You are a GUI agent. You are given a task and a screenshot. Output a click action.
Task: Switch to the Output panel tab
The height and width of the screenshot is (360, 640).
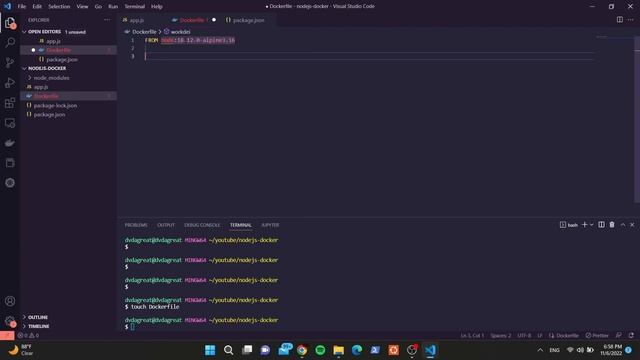click(166, 225)
